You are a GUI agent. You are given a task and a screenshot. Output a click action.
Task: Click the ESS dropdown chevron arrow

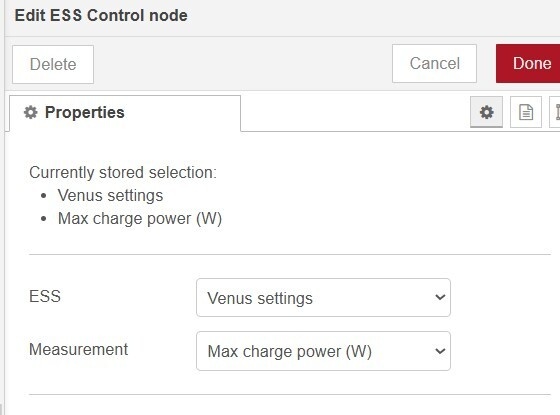[x=440, y=297]
